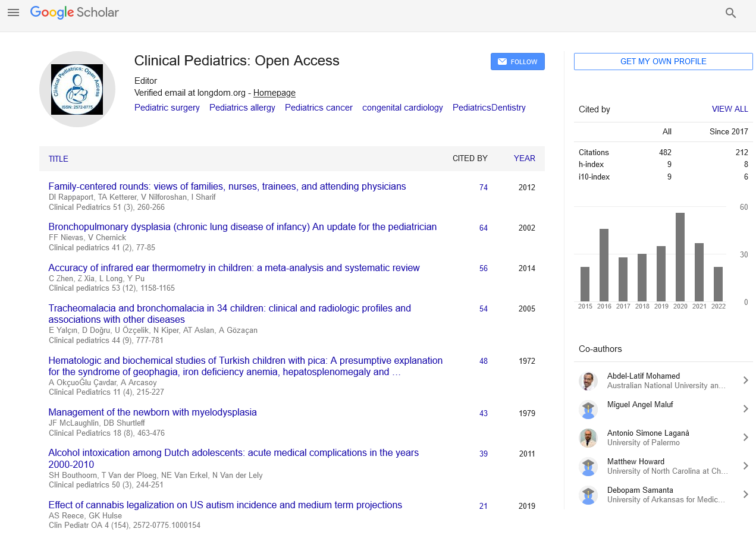Click Matthew Howard's avatar icon

[588, 467]
